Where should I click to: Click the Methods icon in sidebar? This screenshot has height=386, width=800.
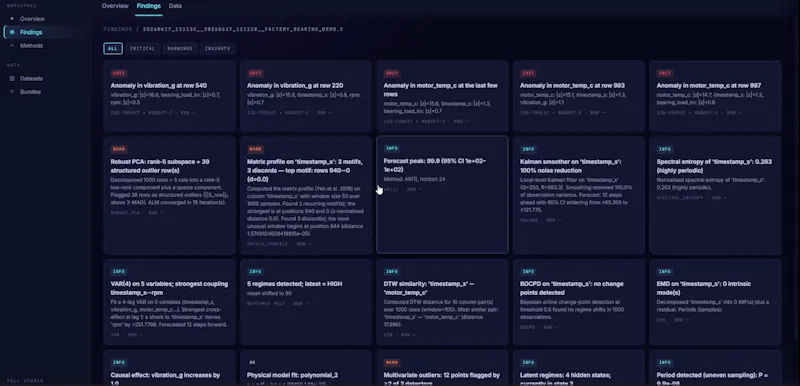(x=12, y=45)
